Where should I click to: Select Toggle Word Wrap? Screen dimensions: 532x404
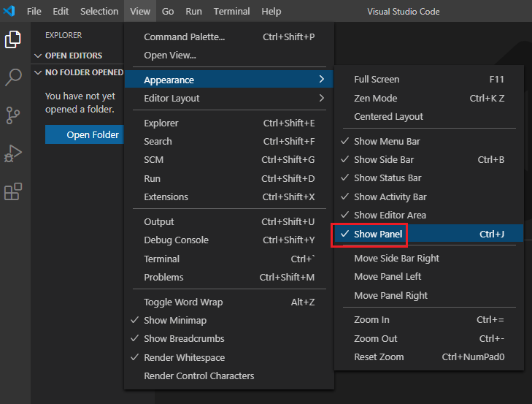[229, 302]
